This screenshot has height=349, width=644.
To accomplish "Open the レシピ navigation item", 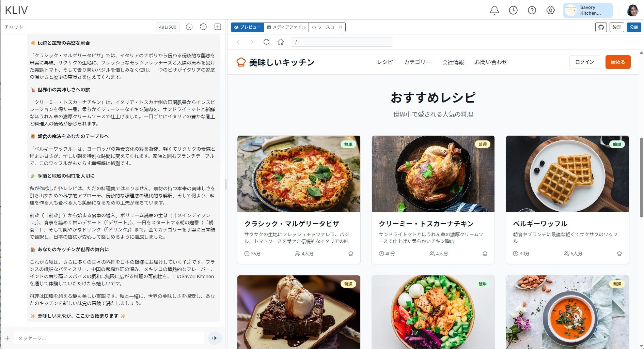I will (x=385, y=62).
